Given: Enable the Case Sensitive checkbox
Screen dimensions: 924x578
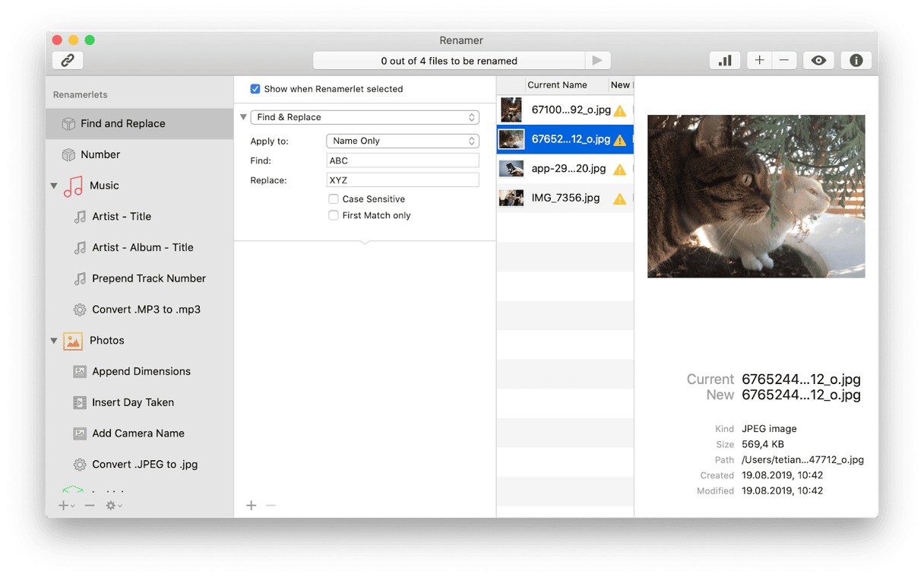Looking at the screenshot, I should pos(333,199).
